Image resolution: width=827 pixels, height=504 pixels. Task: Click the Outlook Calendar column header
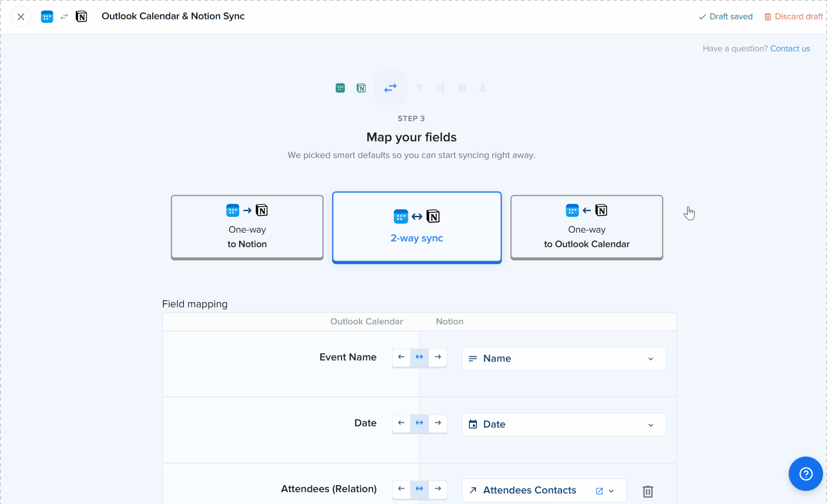click(366, 321)
